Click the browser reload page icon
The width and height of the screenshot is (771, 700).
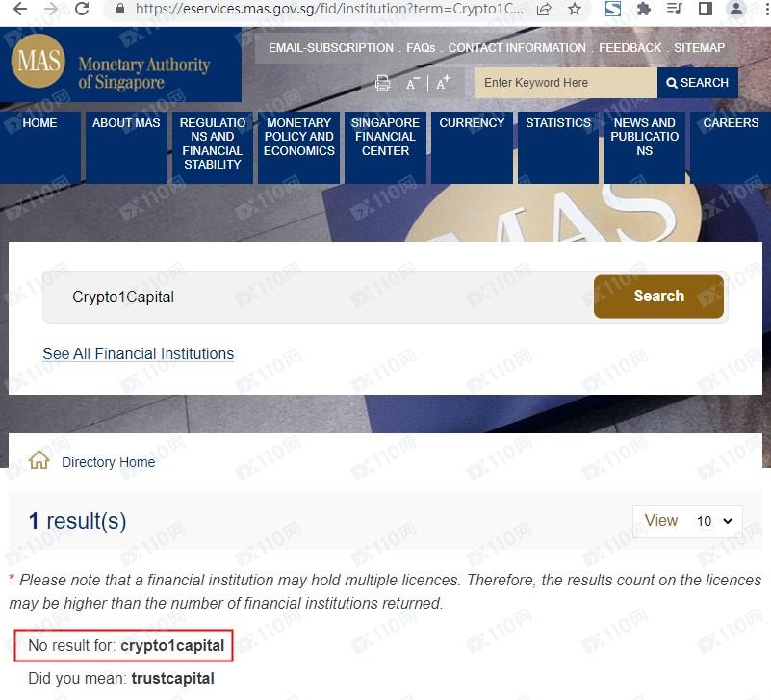pyautogui.click(x=82, y=9)
